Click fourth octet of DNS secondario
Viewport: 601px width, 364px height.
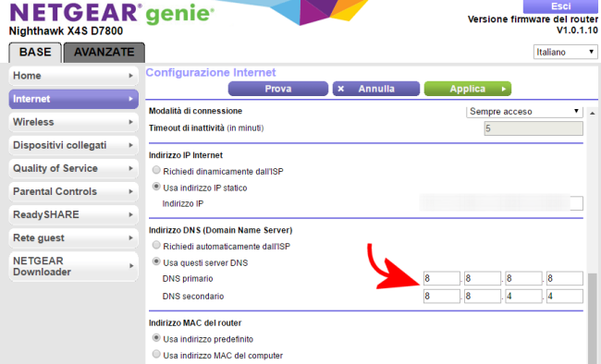pyautogui.click(x=565, y=297)
